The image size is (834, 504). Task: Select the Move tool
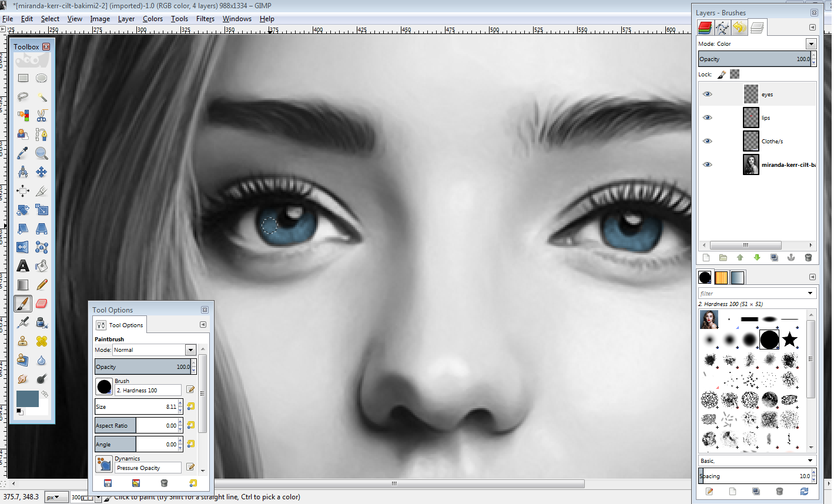(42, 172)
